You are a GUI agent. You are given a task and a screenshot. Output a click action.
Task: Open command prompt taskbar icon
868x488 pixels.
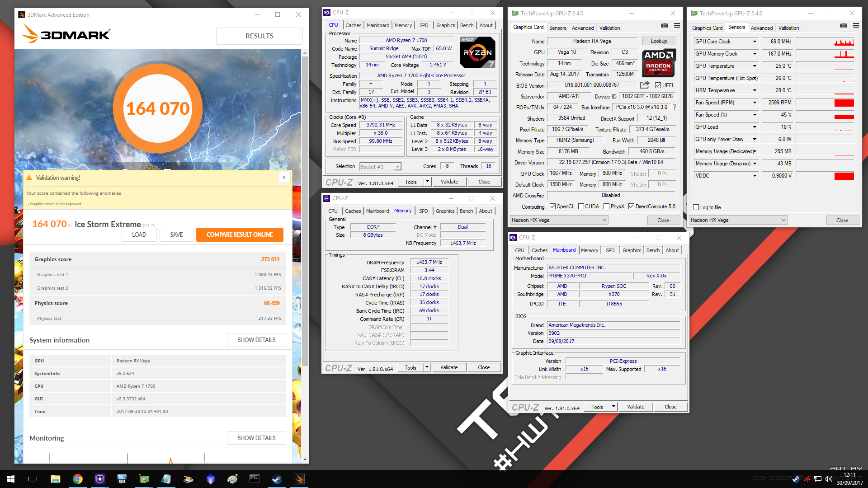pyautogui.click(x=255, y=479)
